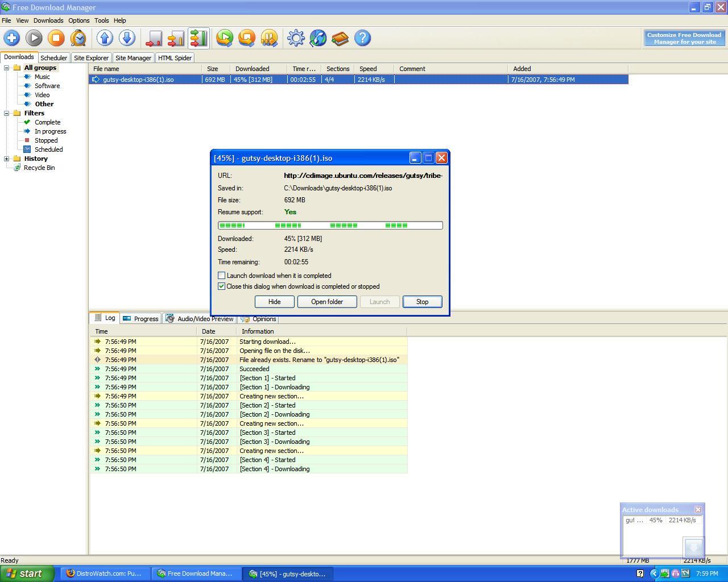Select the Scheduled filter
Screen dimensions: 728x582
coord(48,149)
